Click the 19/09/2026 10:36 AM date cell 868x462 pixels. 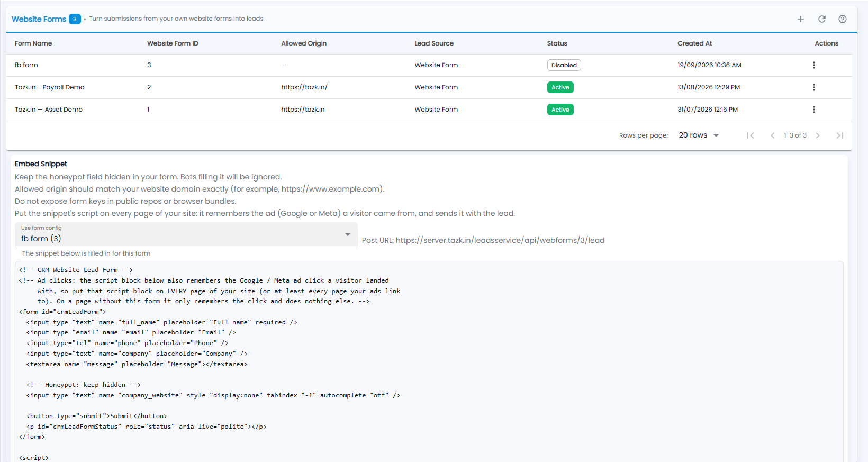[709, 65]
